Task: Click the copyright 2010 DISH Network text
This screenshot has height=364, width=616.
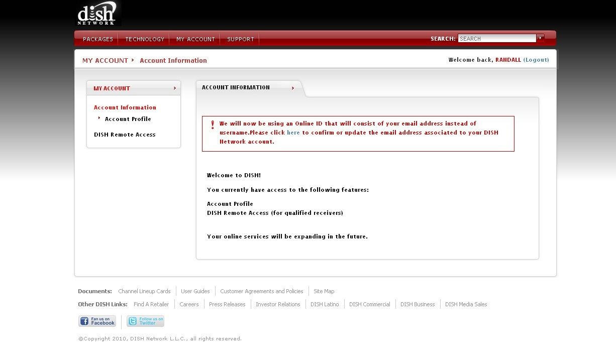Action: click(x=160, y=339)
